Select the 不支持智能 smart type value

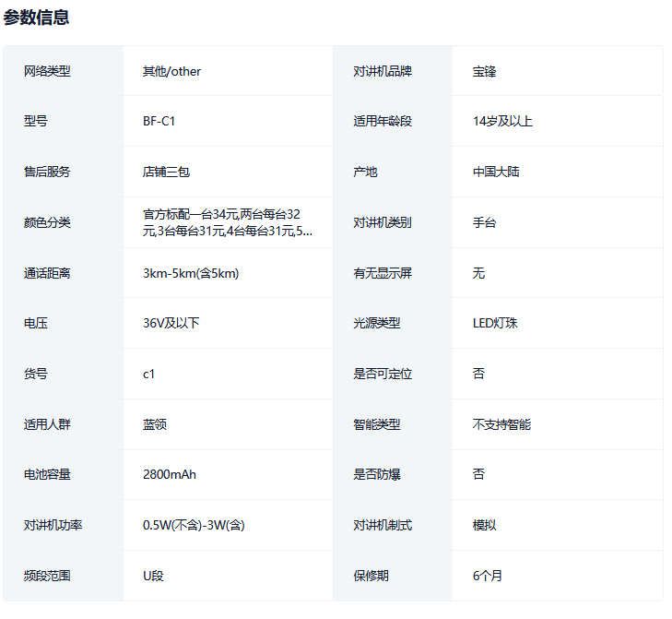pos(501,424)
